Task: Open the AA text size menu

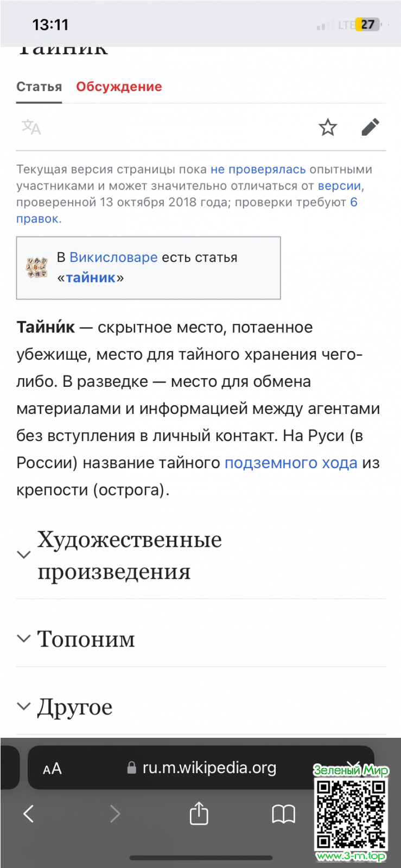Action: click(x=52, y=768)
